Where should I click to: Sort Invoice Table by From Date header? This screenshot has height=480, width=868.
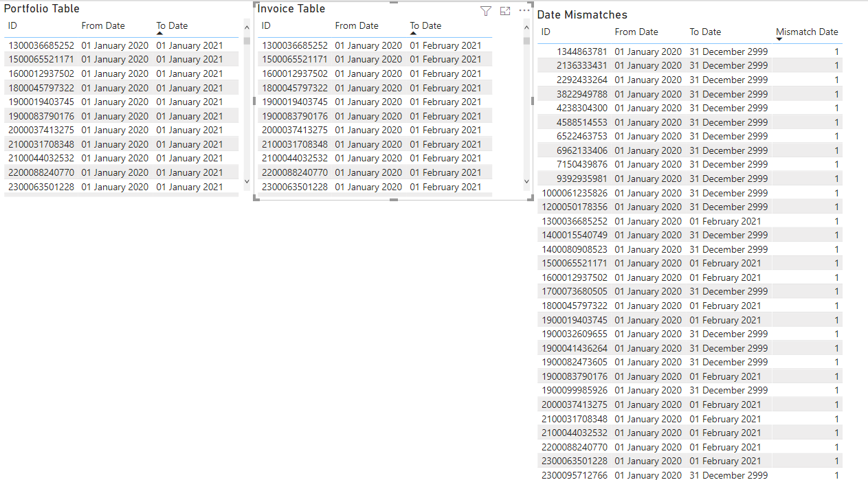pos(357,26)
